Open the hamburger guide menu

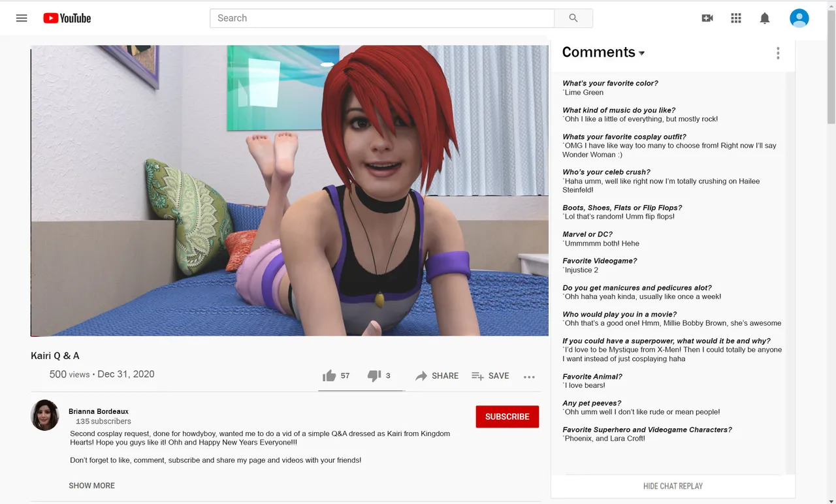click(22, 18)
